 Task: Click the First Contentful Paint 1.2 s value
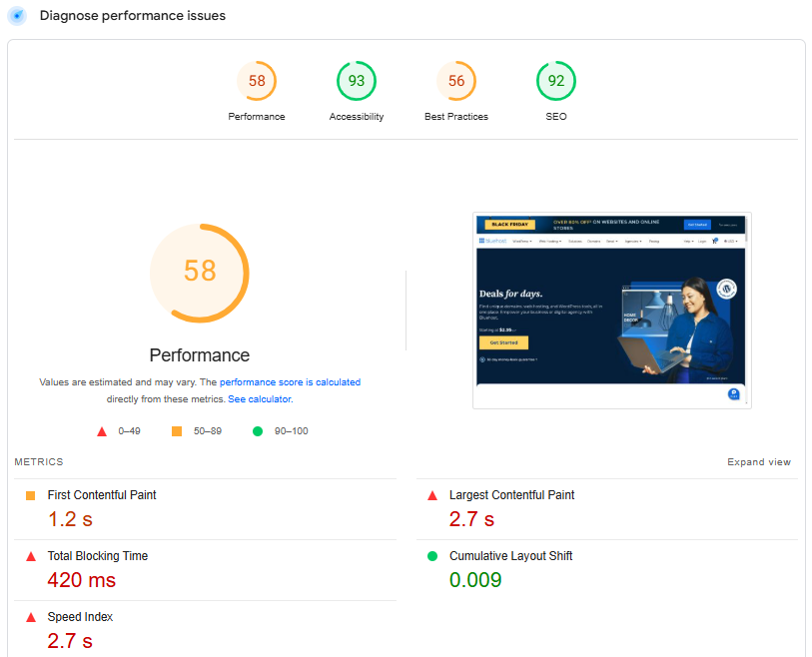(x=72, y=519)
